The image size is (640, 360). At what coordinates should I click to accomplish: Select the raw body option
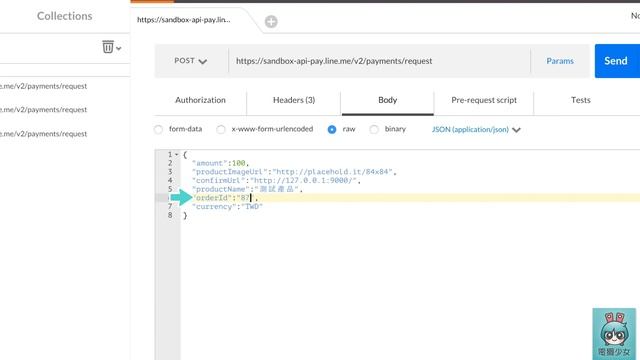tap(332, 129)
